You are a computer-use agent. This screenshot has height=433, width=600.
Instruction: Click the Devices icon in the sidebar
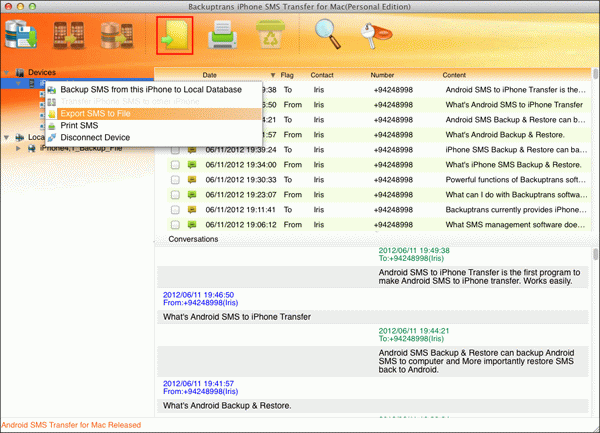point(20,72)
